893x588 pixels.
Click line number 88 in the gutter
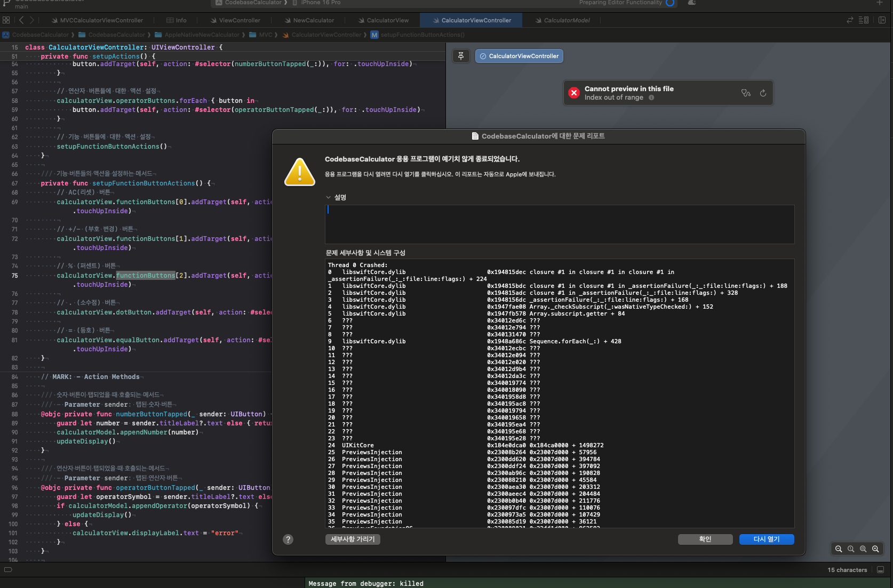(14, 414)
